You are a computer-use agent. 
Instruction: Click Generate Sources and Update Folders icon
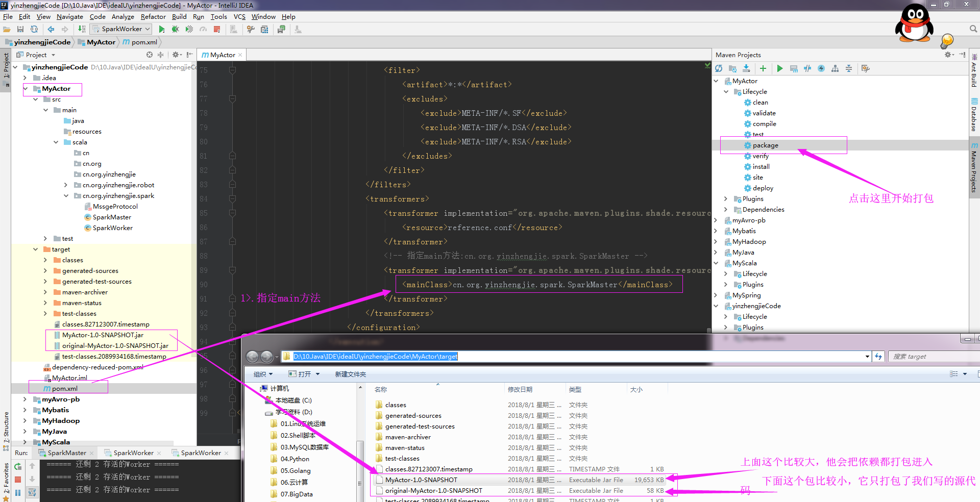point(733,68)
